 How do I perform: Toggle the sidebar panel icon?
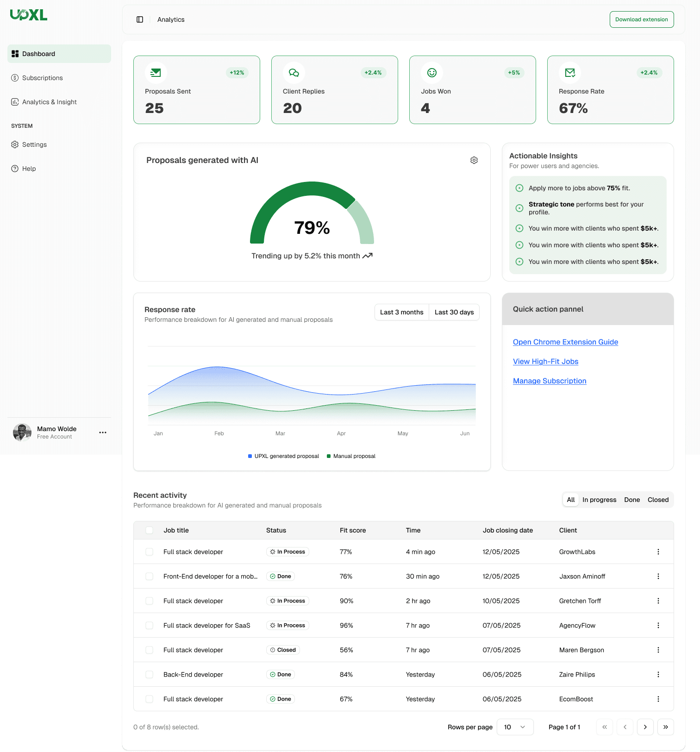point(140,19)
